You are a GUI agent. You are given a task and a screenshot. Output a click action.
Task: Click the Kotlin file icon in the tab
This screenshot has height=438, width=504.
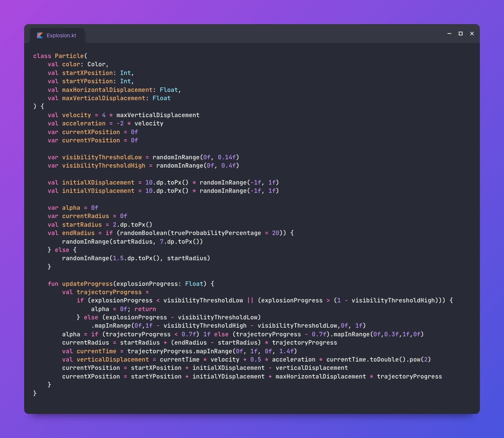[x=40, y=35]
